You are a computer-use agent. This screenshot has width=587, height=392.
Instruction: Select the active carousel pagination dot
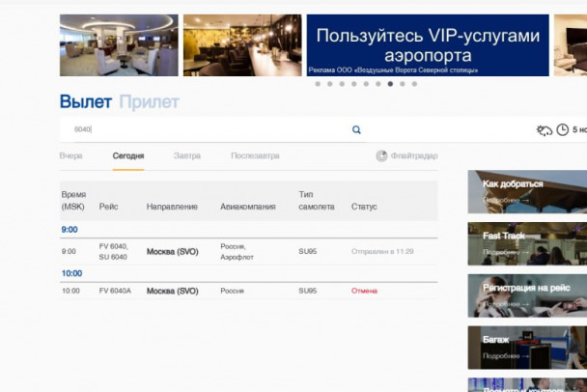(390, 84)
